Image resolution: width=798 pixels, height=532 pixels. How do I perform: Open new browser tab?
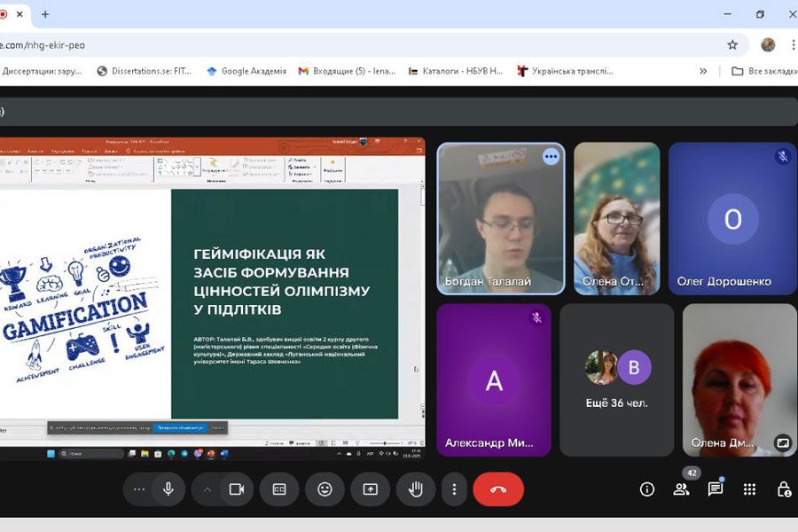(x=45, y=14)
